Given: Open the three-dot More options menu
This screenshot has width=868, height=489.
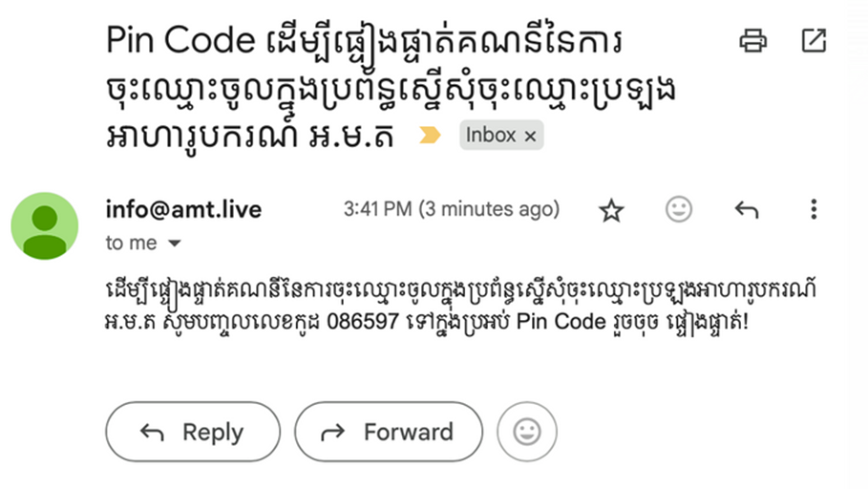Looking at the screenshot, I should [814, 210].
